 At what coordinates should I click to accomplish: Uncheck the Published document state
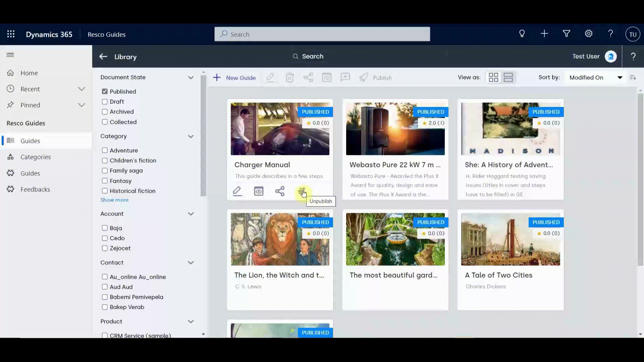click(x=105, y=92)
